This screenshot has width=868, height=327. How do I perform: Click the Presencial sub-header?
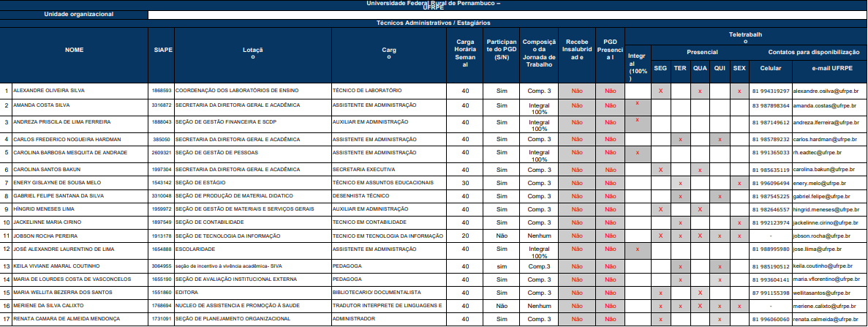pos(701,53)
